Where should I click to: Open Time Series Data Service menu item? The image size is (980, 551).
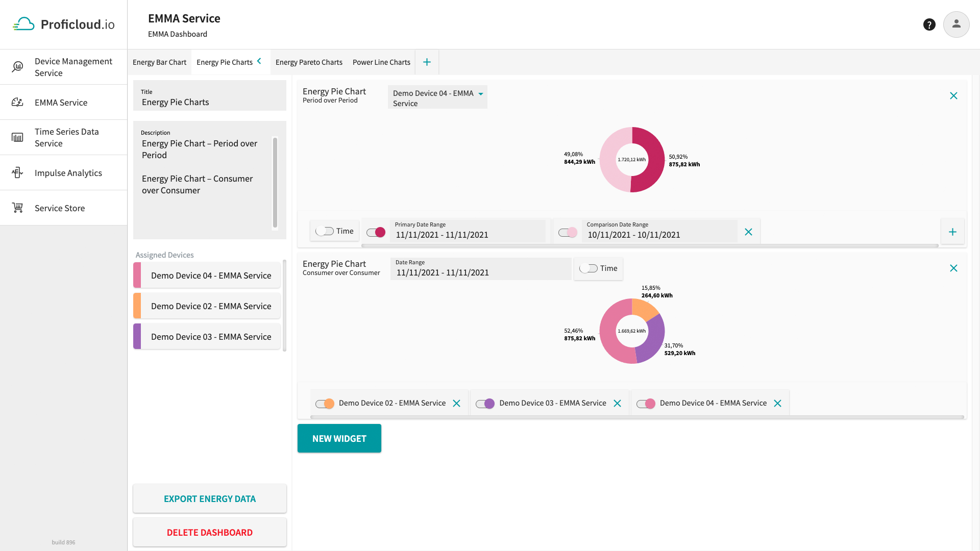[x=63, y=137]
